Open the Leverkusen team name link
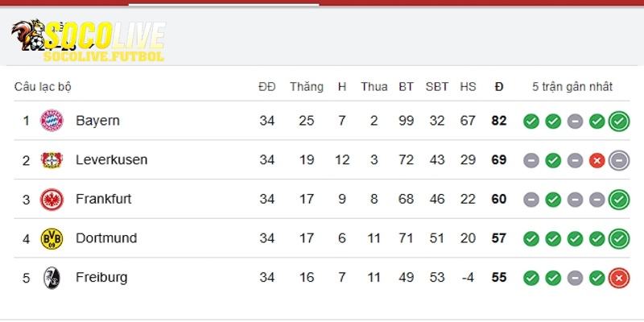644x322 pixels. 111,160
